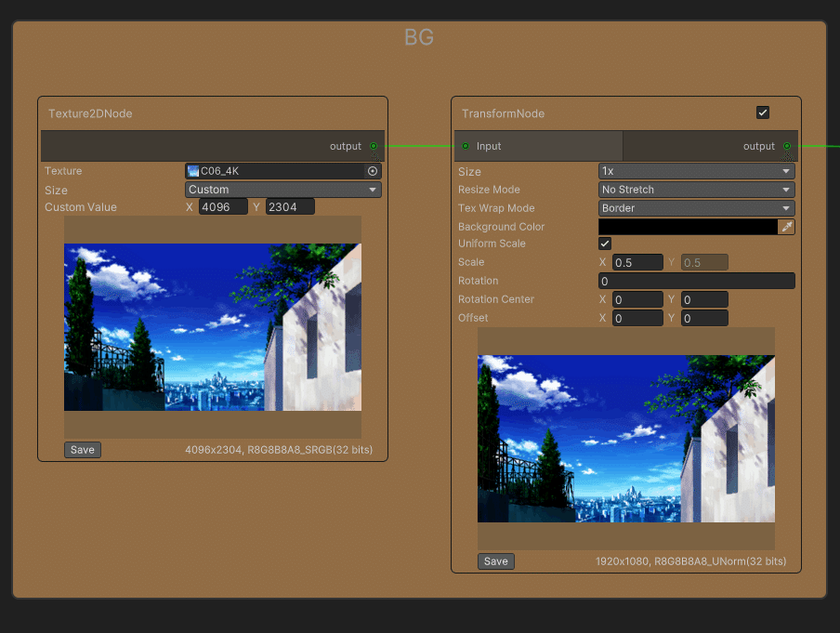This screenshot has width=840, height=633.
Task: Click the Rotation value field
Action: coord(696,281)
